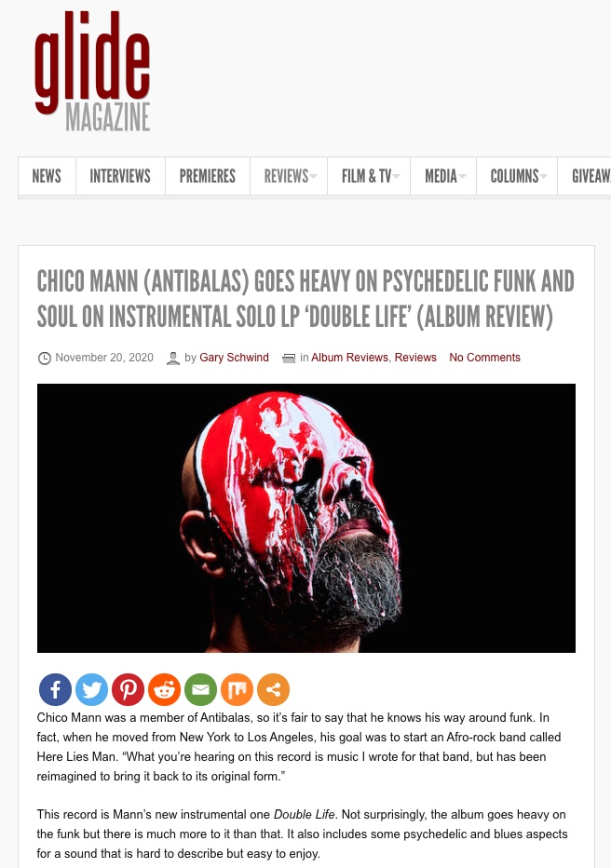
Task: Follow the Album Reviews category link
Action: pos(349,358)
